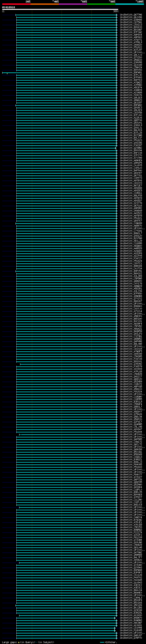This screenshot has width=146, height=644.
Task: Click the purple ~60% identity legend segment
Action: [x=73, y=4]
